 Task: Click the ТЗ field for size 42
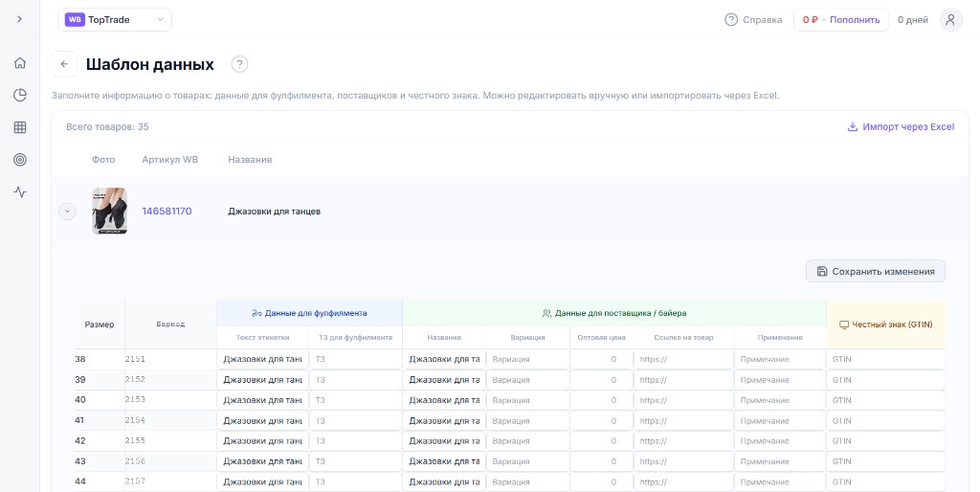point(356,440)
